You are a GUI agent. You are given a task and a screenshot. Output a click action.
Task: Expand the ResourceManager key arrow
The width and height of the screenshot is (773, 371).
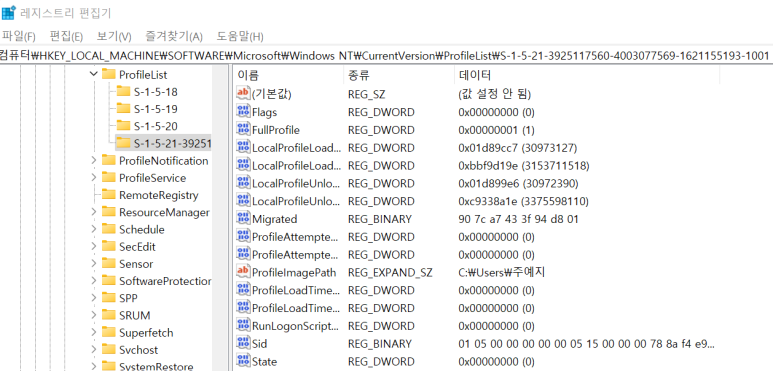pos(94,212)
